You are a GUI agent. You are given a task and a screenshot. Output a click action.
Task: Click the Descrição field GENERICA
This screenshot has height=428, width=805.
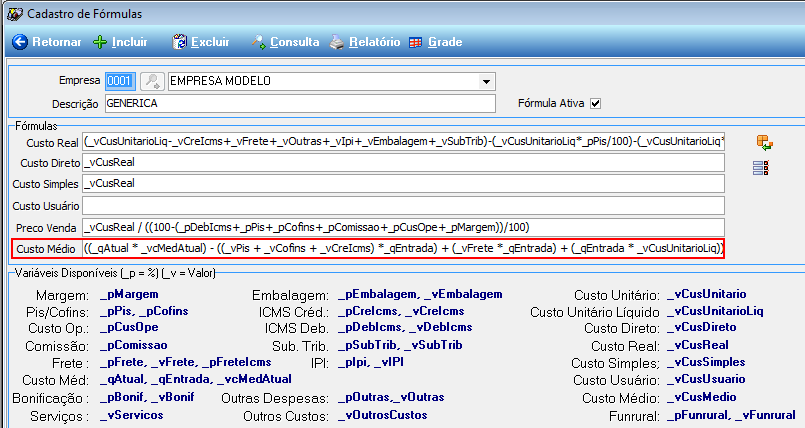(x=300, y=103)
